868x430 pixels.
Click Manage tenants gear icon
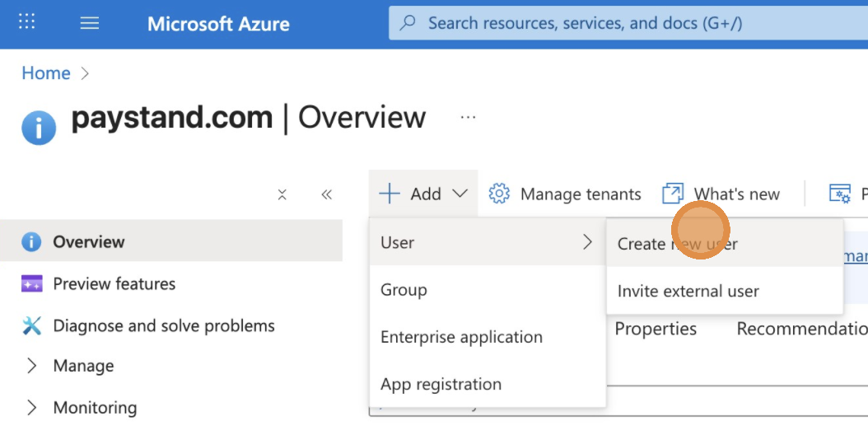coord(499,194)
